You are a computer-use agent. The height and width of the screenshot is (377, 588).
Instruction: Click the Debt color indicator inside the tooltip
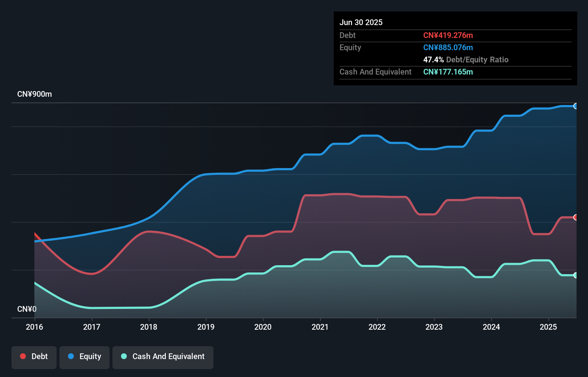click(x=448, y=35)
